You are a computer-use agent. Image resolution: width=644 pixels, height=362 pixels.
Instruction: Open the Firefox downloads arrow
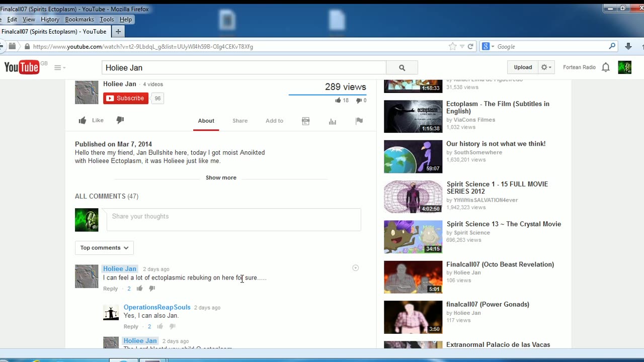(x=628, y=46)
